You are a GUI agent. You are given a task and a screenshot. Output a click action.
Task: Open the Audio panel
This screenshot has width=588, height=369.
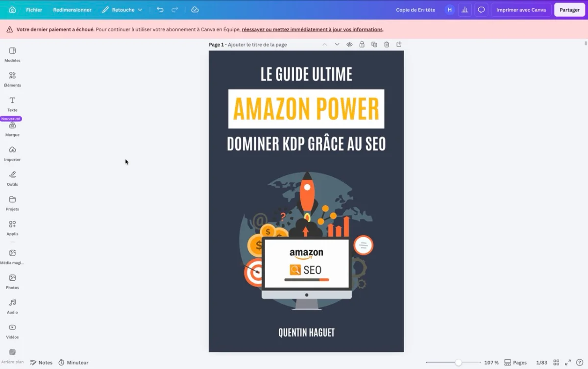click(x=12, y=306)
